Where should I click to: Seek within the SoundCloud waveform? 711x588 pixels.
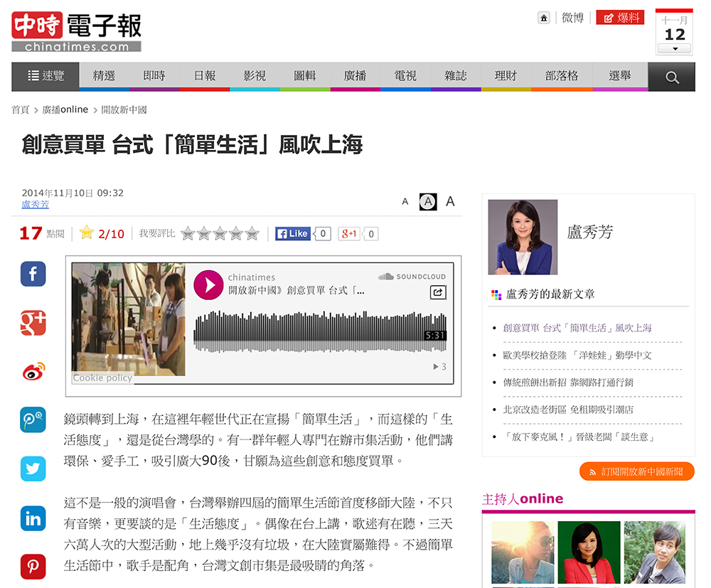pos(320,332)
